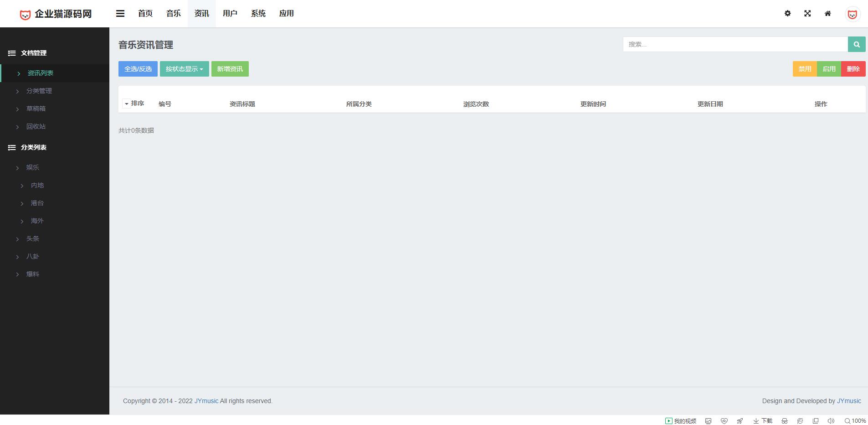Open 草稿箱 in the sidebar
The height and width of the screenshot is (425, 868).
coord(55,109)
